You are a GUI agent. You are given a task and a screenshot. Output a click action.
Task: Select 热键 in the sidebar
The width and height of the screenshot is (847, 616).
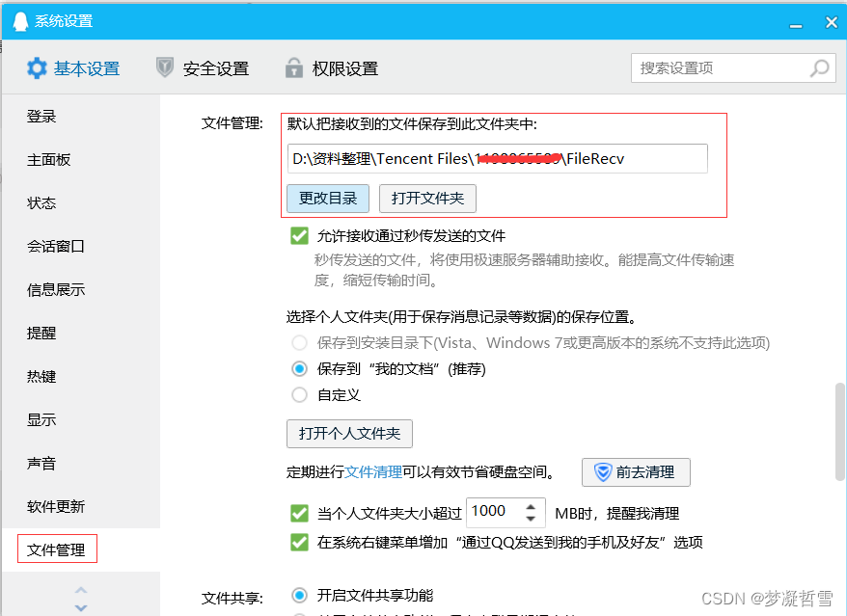41,376
